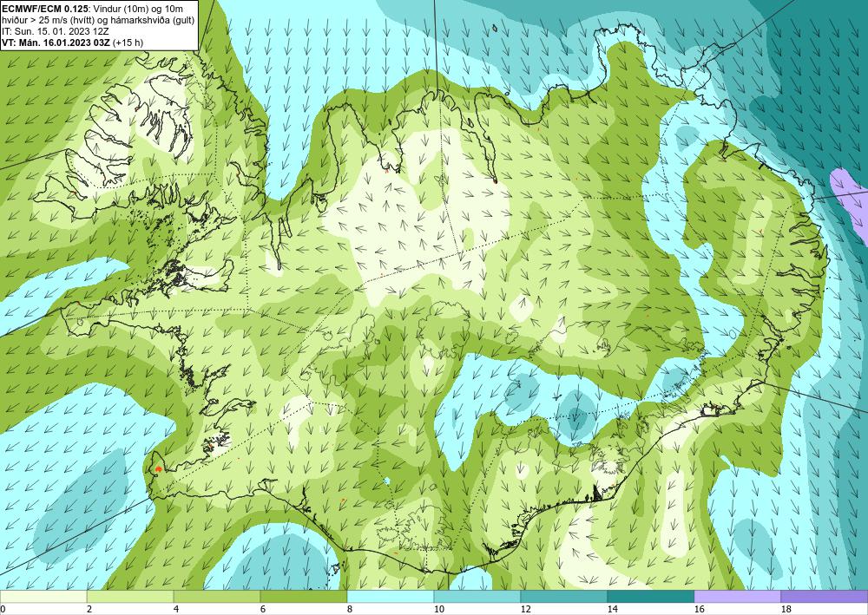The width and height of the screenshot is (868, 615).
Task: Click the legend scale label "6"
Action: [x=264, y=610]
